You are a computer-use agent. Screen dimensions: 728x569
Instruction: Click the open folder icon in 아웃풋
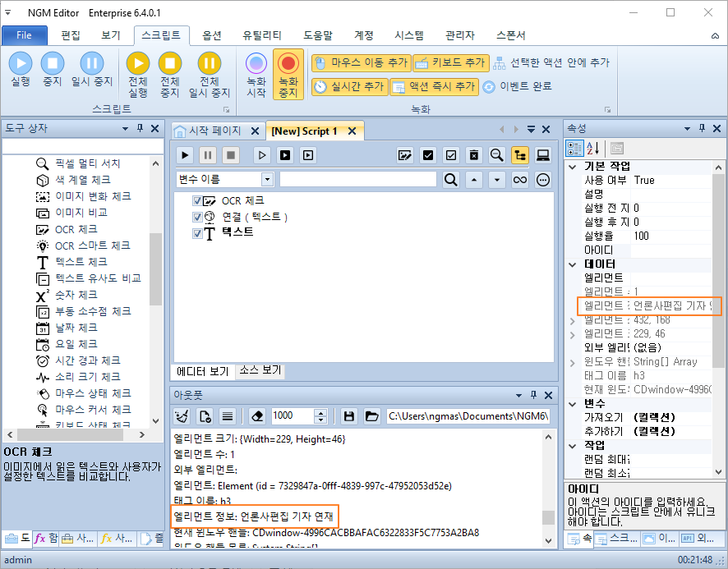[372, 416]
